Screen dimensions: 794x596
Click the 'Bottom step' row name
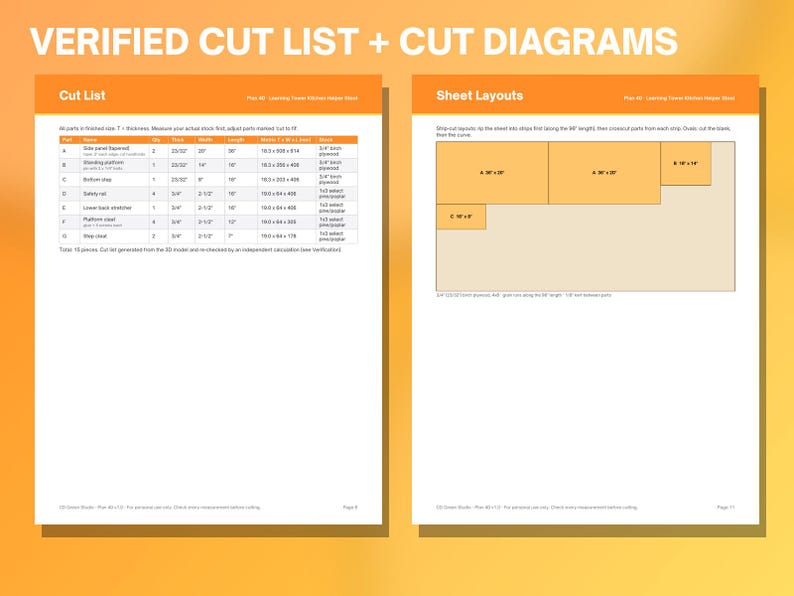tap(97, 180)
